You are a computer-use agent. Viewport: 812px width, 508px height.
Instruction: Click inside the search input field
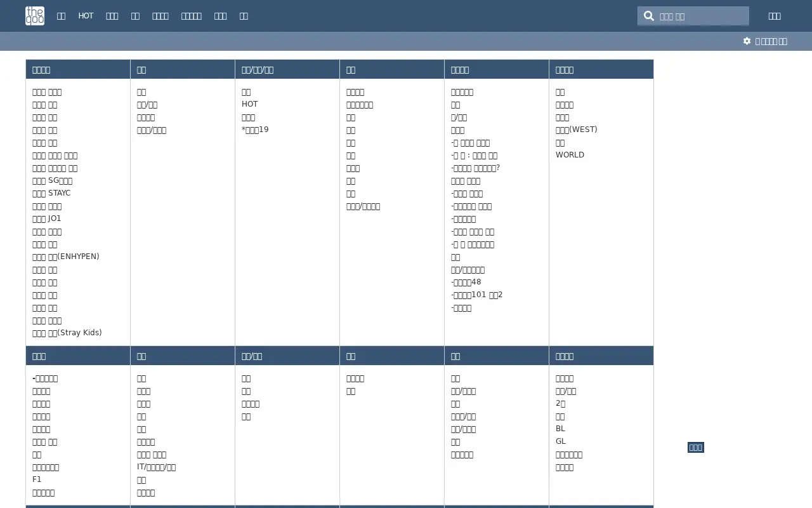click(x=701, y=16)
